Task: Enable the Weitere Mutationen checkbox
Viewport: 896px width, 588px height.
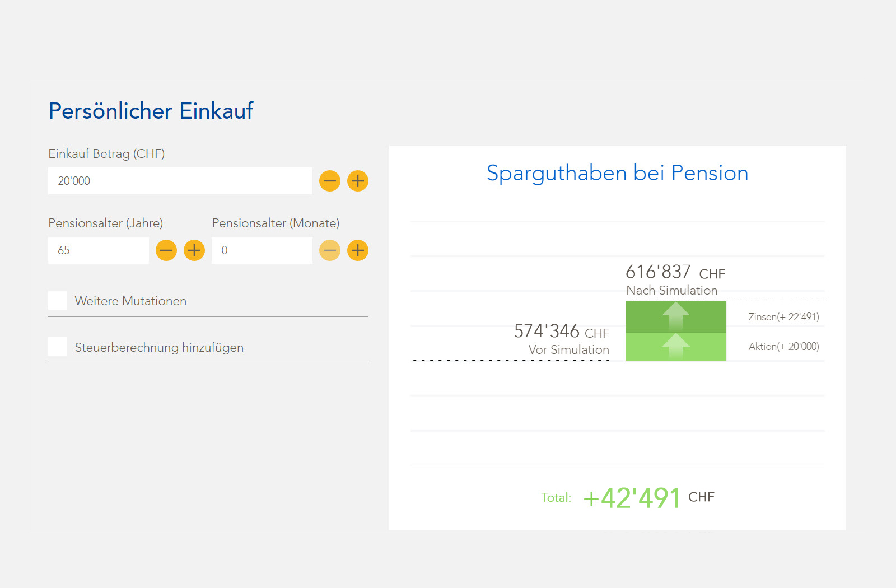Action: click(58, 300)
